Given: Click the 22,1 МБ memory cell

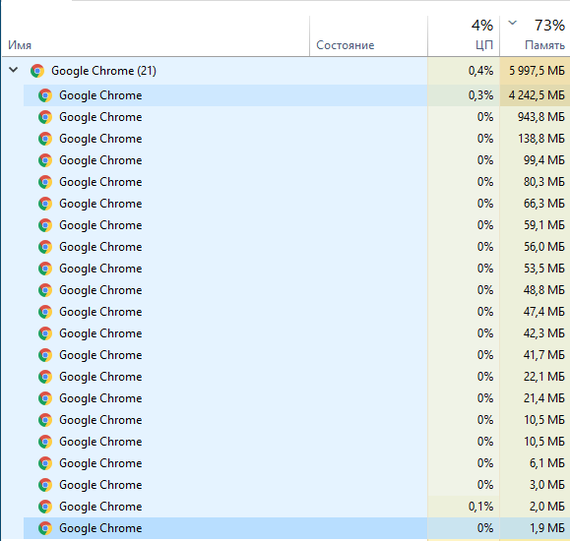Looking at the screenshot, I should [x=535, y=377].
